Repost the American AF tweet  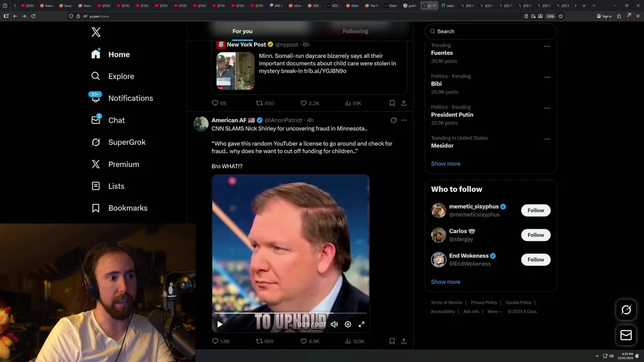265,341
